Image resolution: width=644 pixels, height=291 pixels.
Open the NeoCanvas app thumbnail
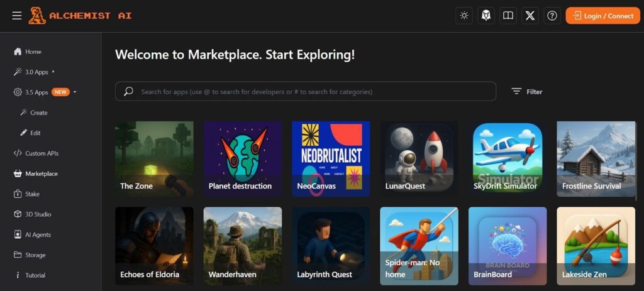[x=331, y=158]
